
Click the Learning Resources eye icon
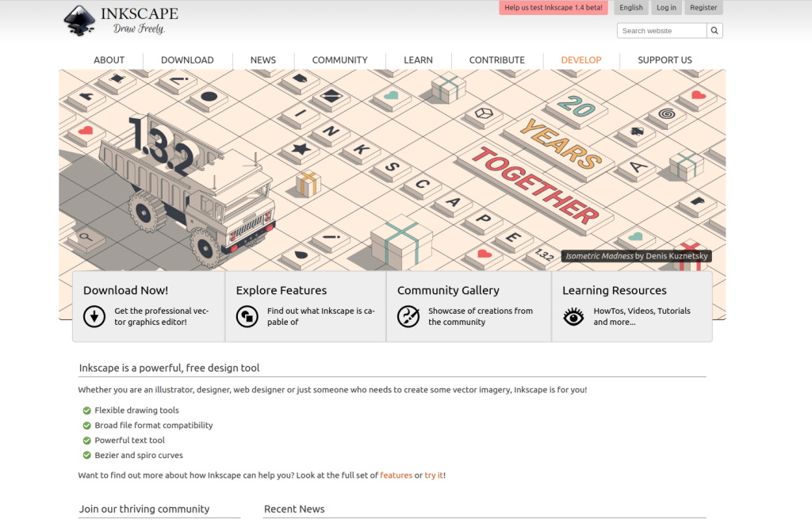click(x=573, y=317)
